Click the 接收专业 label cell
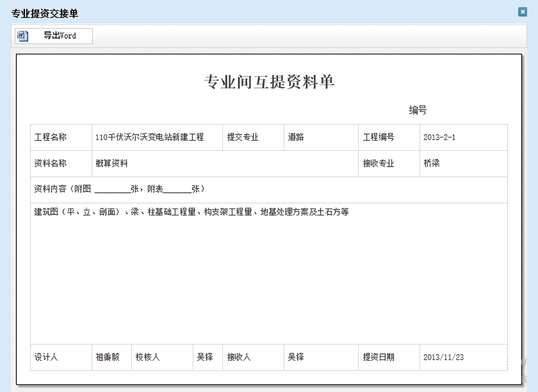 pyautogui.click(x=378, y=163)
